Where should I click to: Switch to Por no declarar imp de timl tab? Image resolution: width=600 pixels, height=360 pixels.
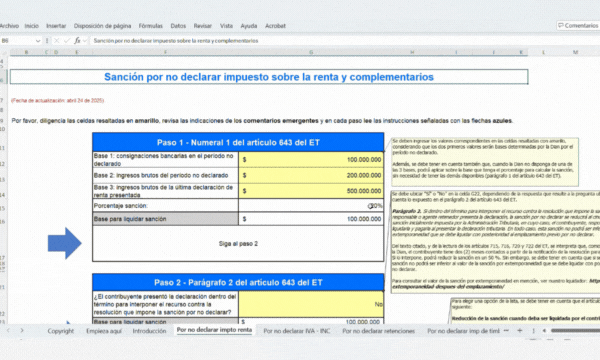463,331
